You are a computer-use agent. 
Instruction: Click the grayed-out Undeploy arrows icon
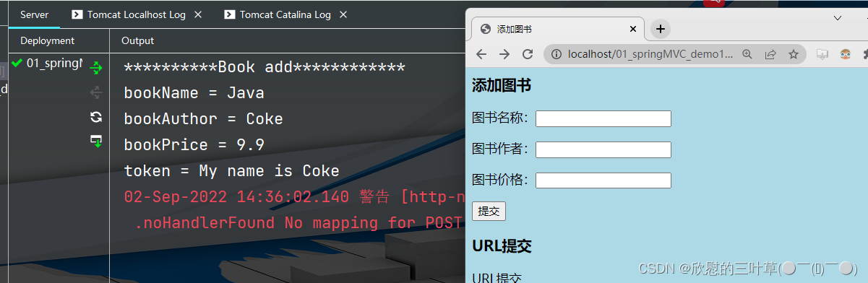point(96,92)
